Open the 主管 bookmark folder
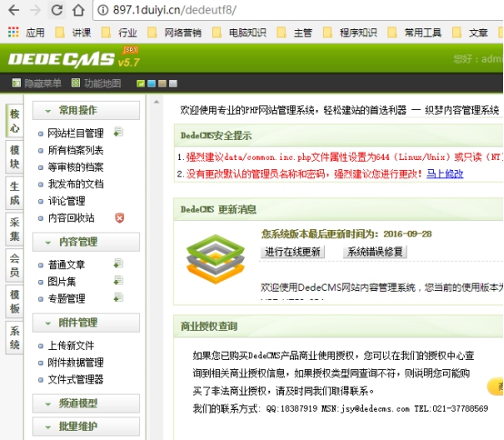Viewport: 504px width, 440px height. [295, 33]
